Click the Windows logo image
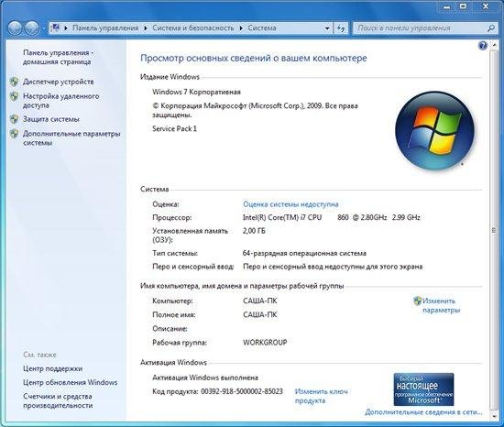504x427 pixels. tap(434, 130)
